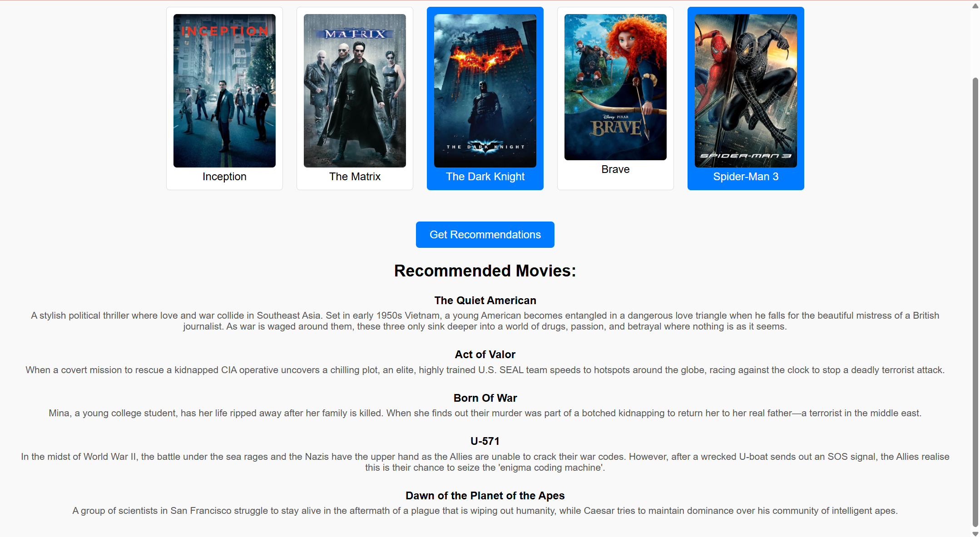The image size is (980, 537).
Task: Select The Matrix movie poster
Action: [x=355, y=91]
